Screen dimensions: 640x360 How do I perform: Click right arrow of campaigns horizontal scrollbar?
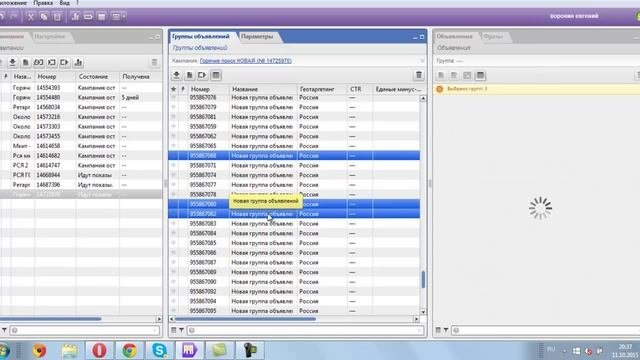pyautogui.click(x=159, y=319)
